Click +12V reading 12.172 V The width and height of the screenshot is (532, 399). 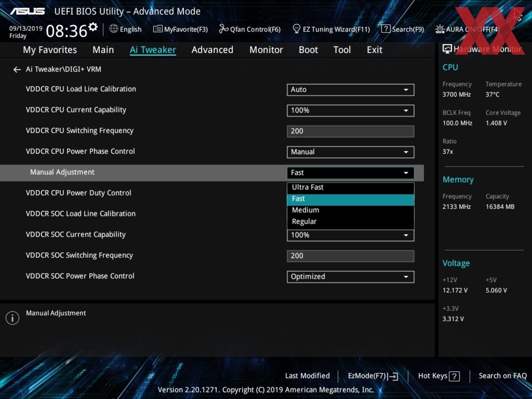(455, 290)
